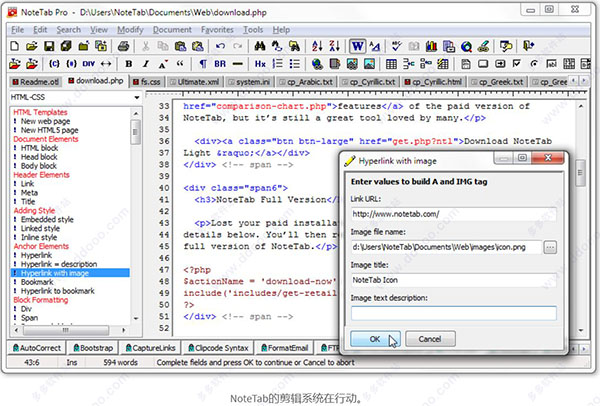600x406 pixels.
Task: Switch to the Readme.otl tab
Action: (35, 82)
